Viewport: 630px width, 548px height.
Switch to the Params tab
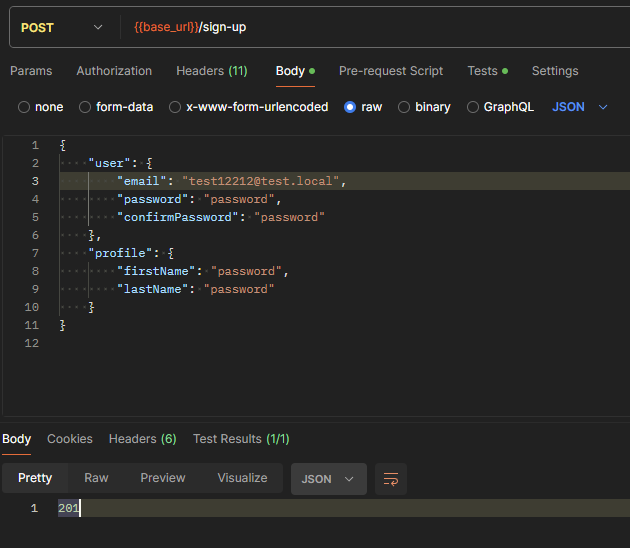click(x=31, y=71)
